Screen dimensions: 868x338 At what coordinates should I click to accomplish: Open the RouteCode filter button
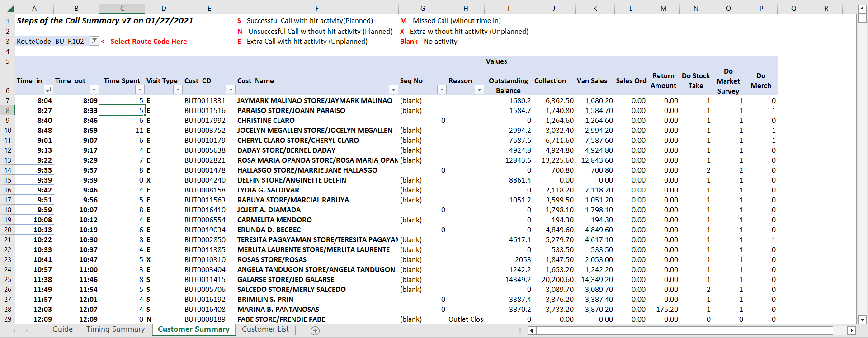click(94, 41)
